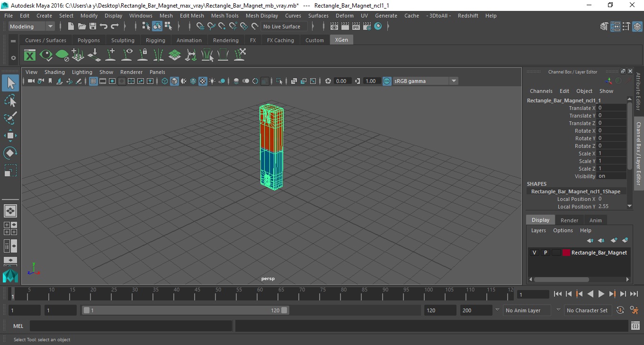Screen dimensions: 644x345
Task: Click the No Live Surface field
Action: pos(283,27)
